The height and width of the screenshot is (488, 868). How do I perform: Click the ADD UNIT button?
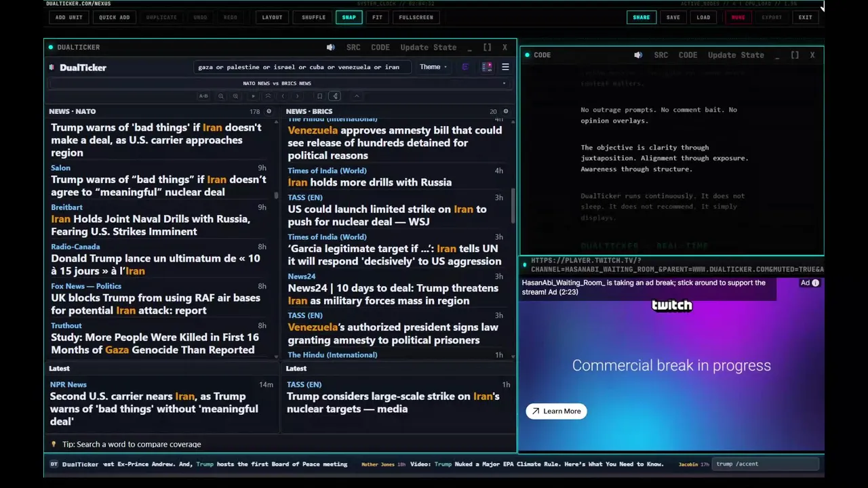click(69, 17)
